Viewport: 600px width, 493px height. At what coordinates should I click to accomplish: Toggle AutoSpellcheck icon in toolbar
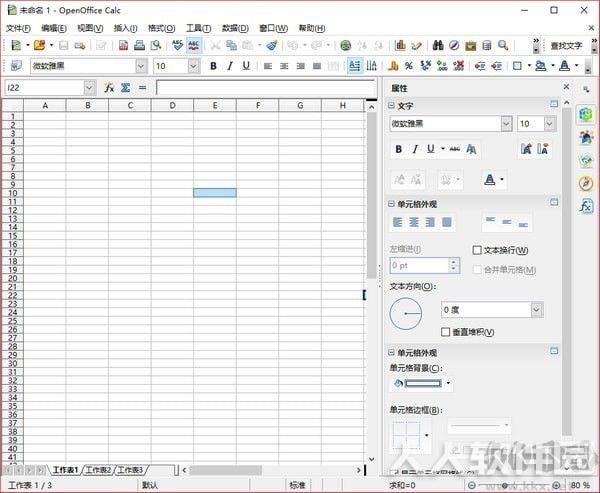194,45
